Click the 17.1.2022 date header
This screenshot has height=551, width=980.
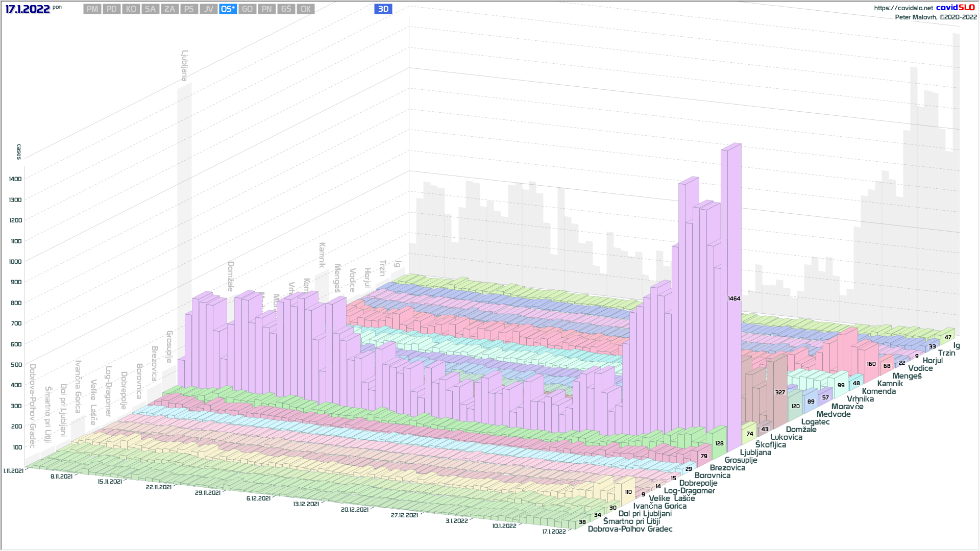tap(28, 9)
